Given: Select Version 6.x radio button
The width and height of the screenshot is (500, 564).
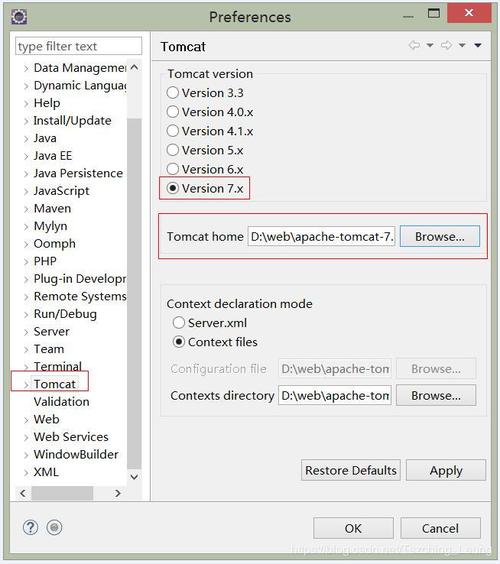Looking at the screenshot, I should (173, 169).
